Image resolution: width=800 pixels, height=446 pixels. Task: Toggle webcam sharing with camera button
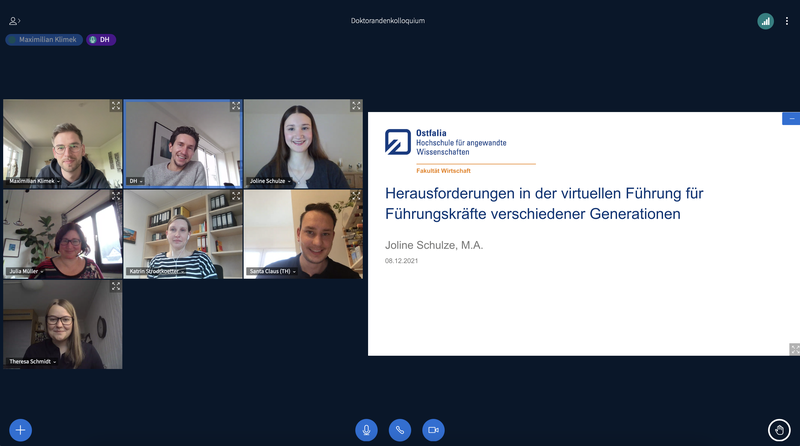(433, 430)
